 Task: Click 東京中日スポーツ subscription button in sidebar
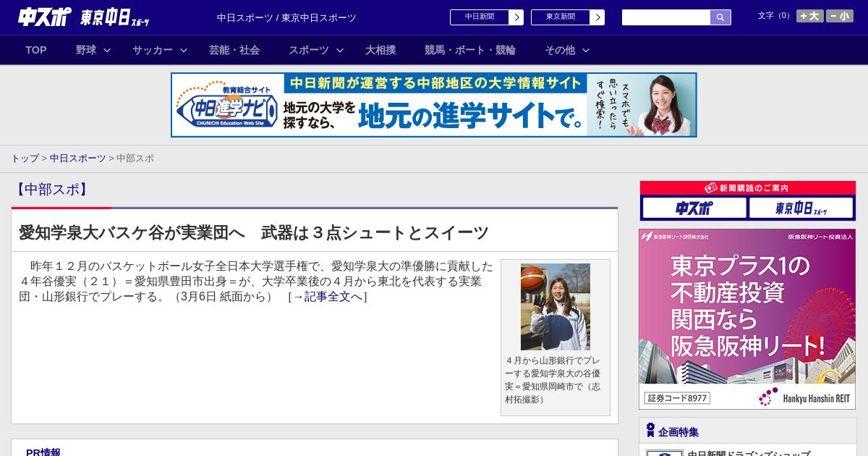[x=801, y=208]
